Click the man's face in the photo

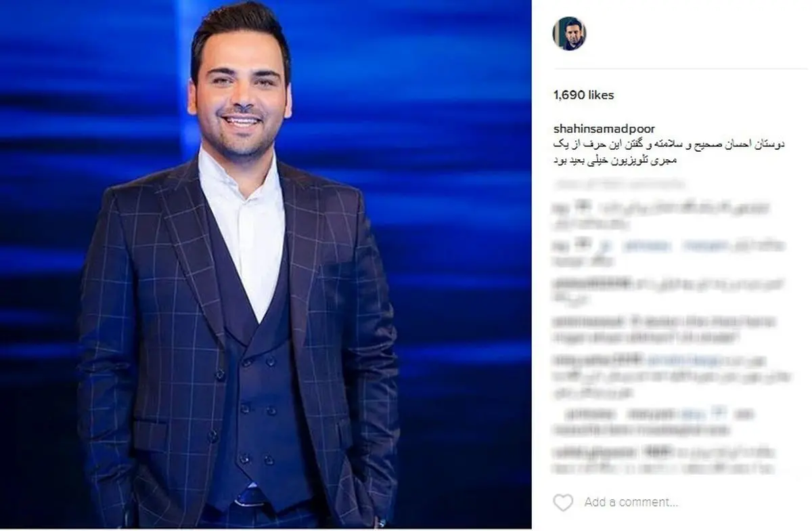click(241, 99)
